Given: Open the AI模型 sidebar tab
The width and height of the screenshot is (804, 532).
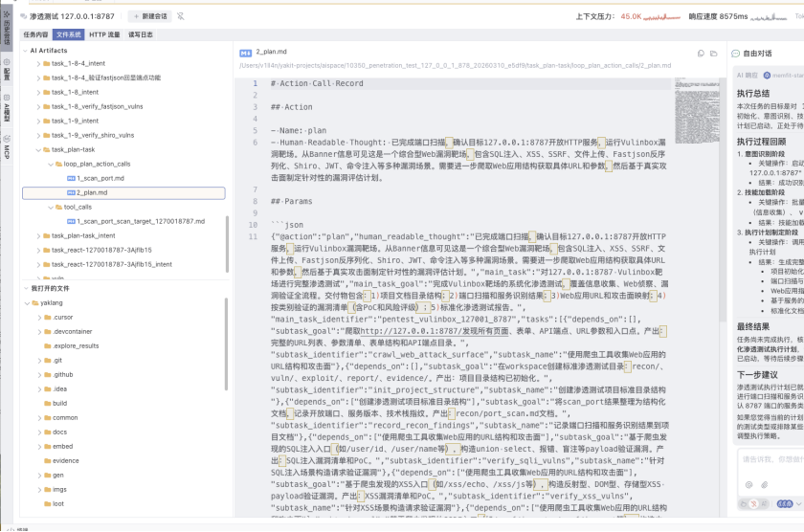Looking at the screenshot, I should (7, 107).
